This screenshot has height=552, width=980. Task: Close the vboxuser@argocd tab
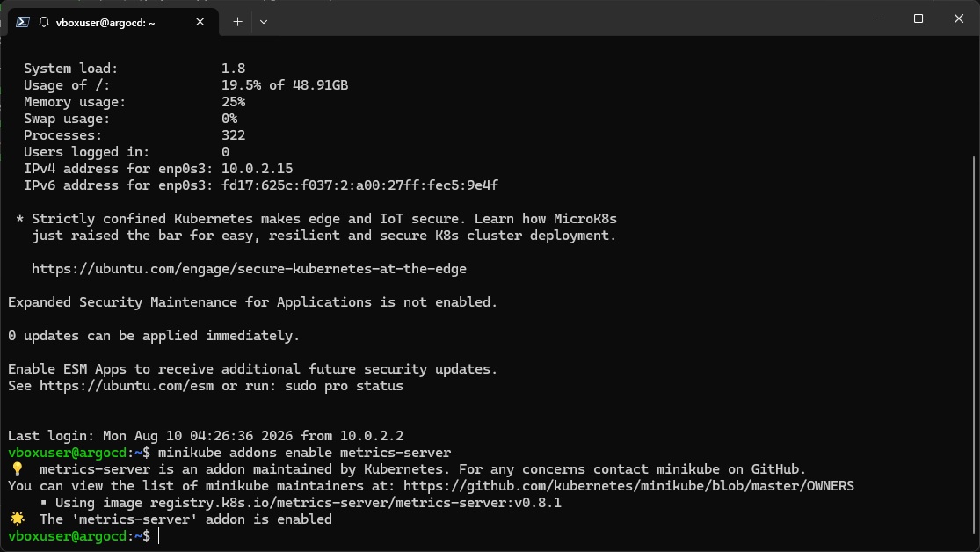200,22
